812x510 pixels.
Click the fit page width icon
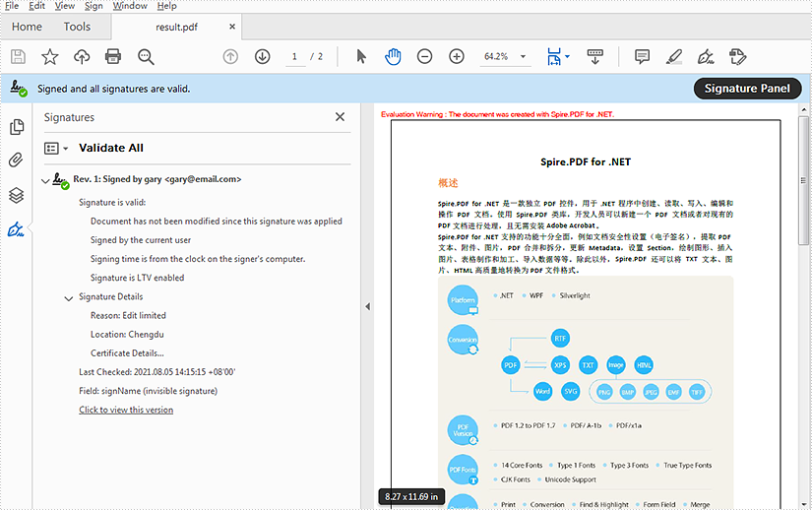(x=553, y=56)
